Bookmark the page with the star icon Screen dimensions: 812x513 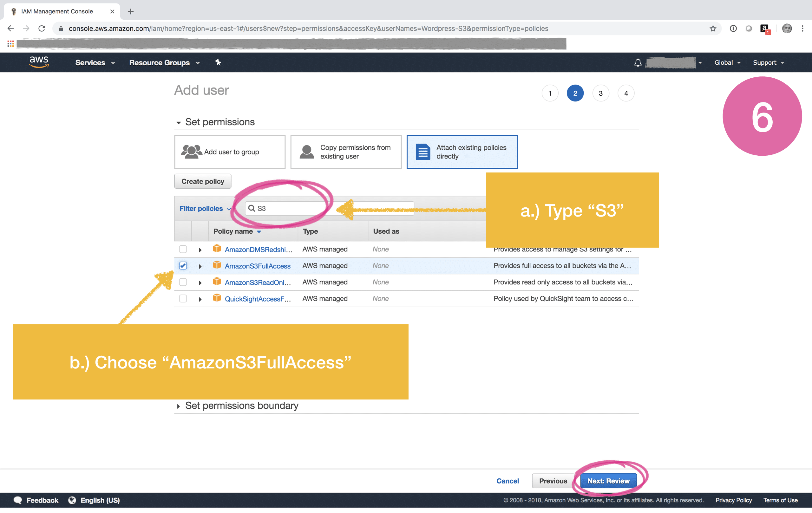712,29
